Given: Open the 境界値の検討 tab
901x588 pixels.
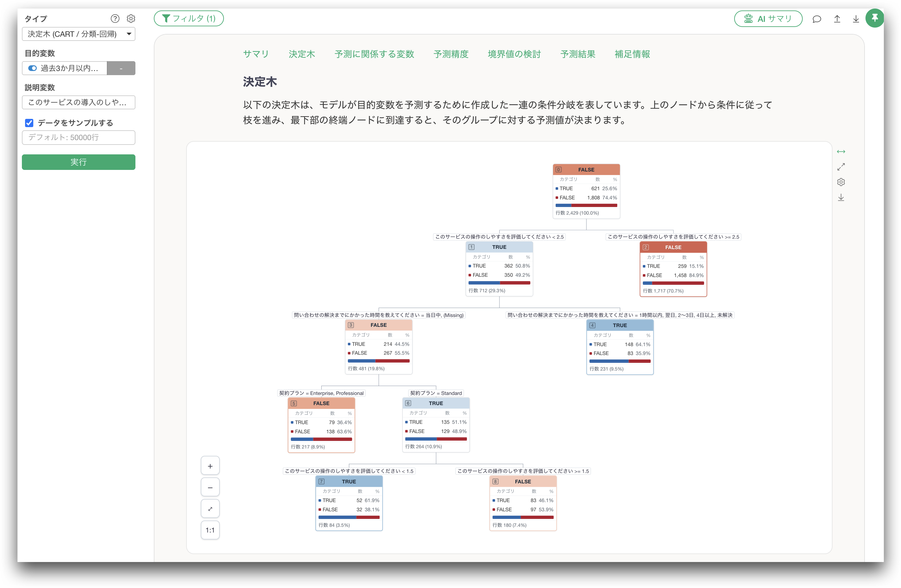Looking at the screenshot, I should (x=514, y=54).
